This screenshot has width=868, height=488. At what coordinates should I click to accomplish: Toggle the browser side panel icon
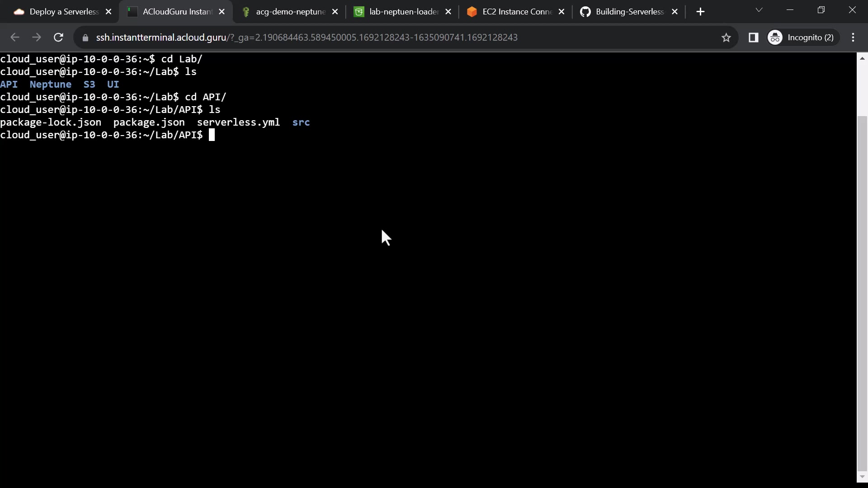coord(753,38)
